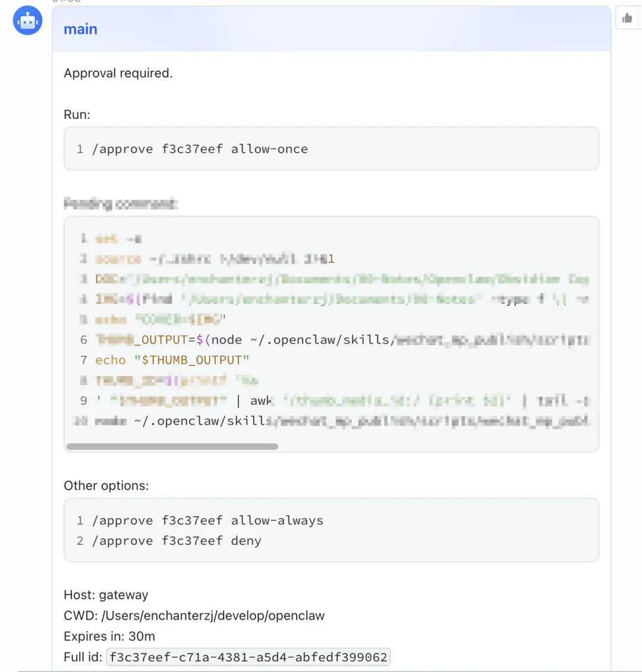Image resolution: width=642 pixels, height=672 pixels.
Task: Click the pending command horizontal scrollbar
Action: click(172, 446)
